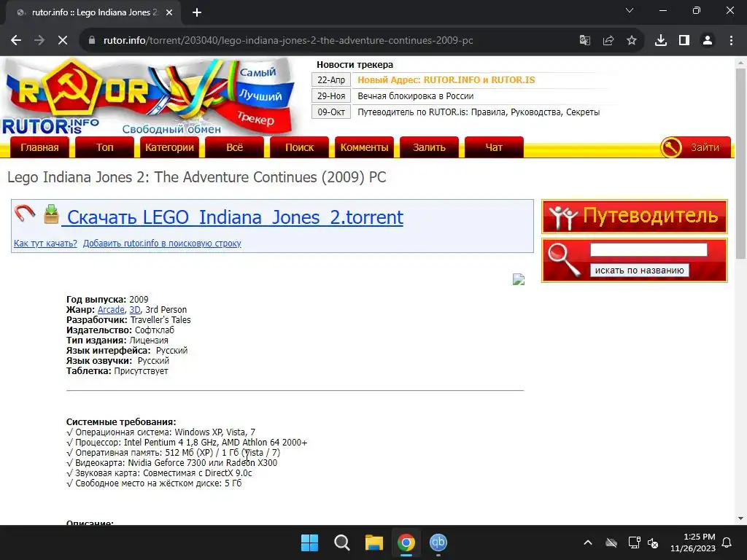Open the translate page icon
The height and width of the screenshot is (560, 747).
click(x=584, y=41)
